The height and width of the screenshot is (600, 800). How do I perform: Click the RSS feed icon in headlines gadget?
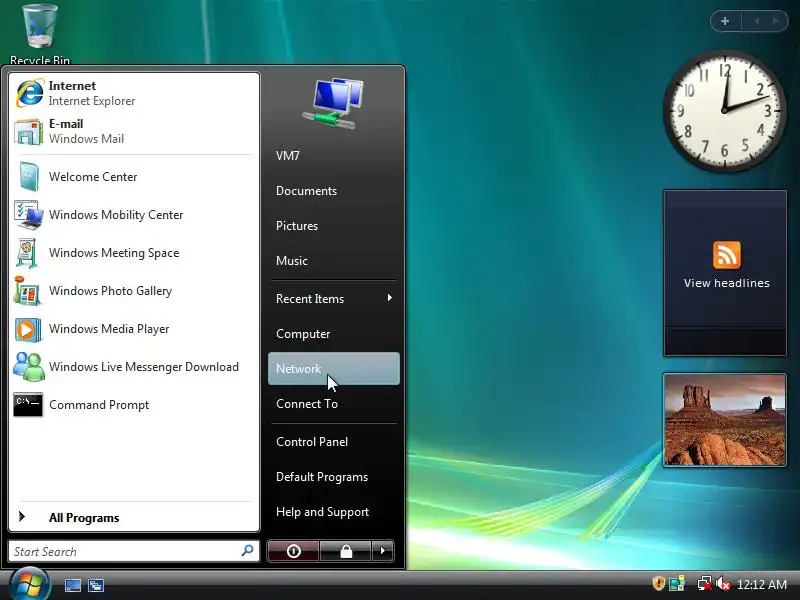(727, 255)
